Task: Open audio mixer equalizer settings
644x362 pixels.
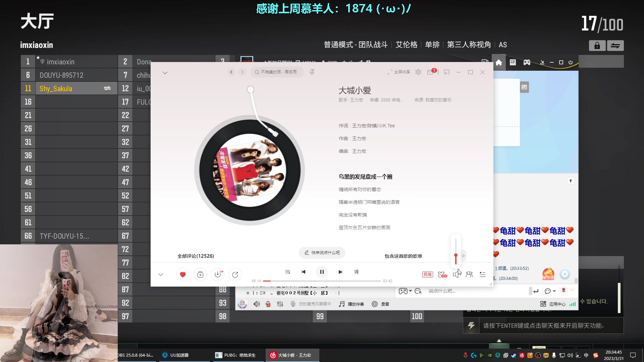Action: (x=280, y=304)
